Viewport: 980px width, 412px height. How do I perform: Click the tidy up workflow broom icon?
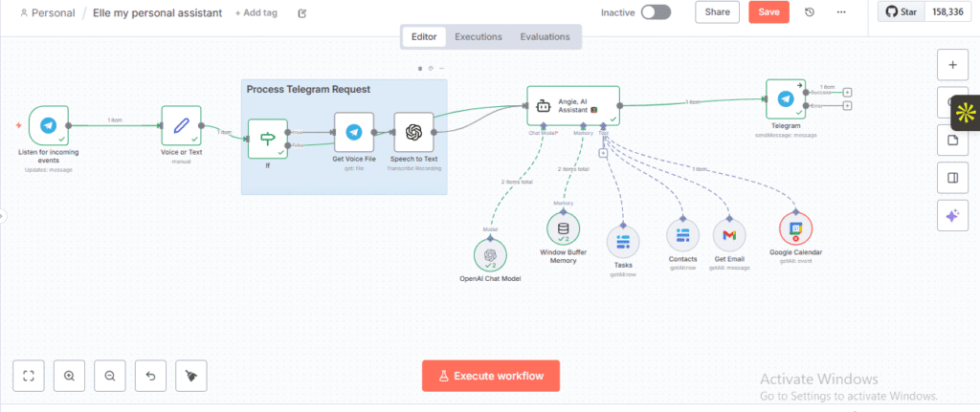click(x=192, y=377)
